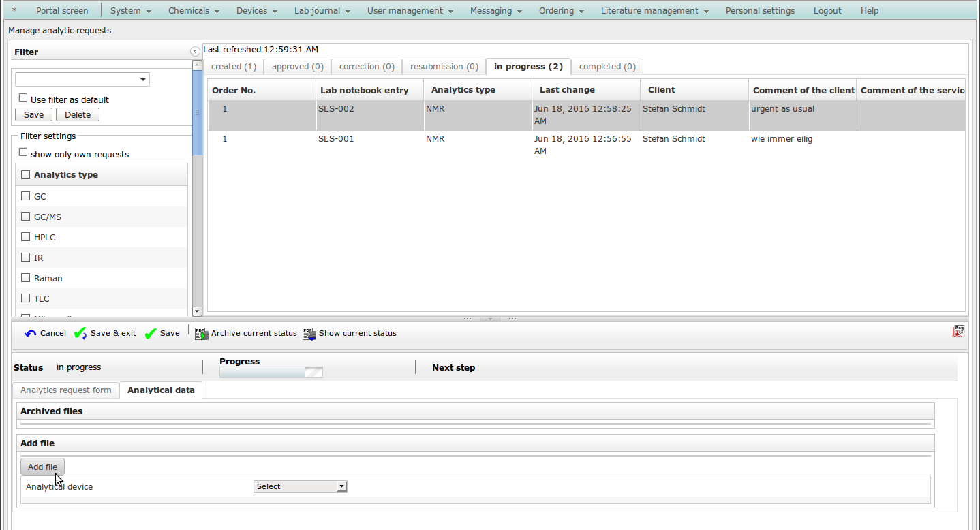Collapse the Filter panel with the arrow icon
980x530 pixels.
pos(196,51)
